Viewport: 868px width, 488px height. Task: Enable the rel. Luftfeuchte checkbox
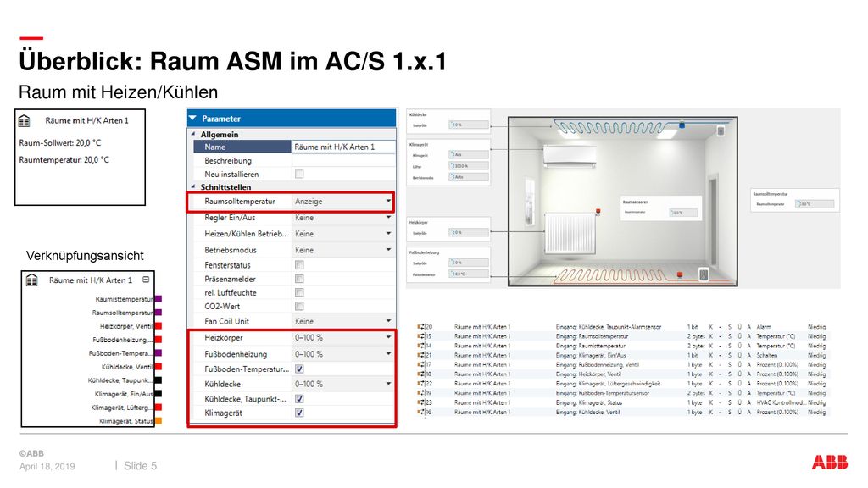(x=299, y=292)
